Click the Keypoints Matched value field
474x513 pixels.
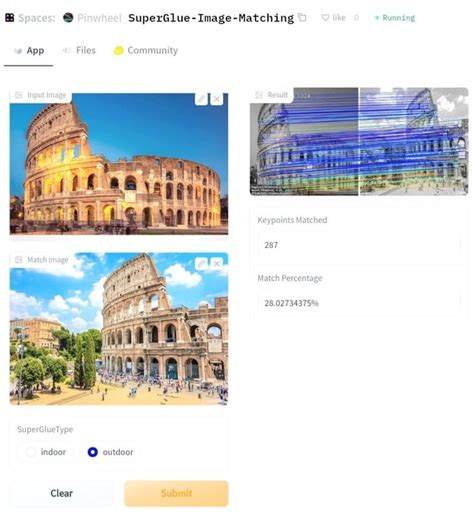(359, 245)
